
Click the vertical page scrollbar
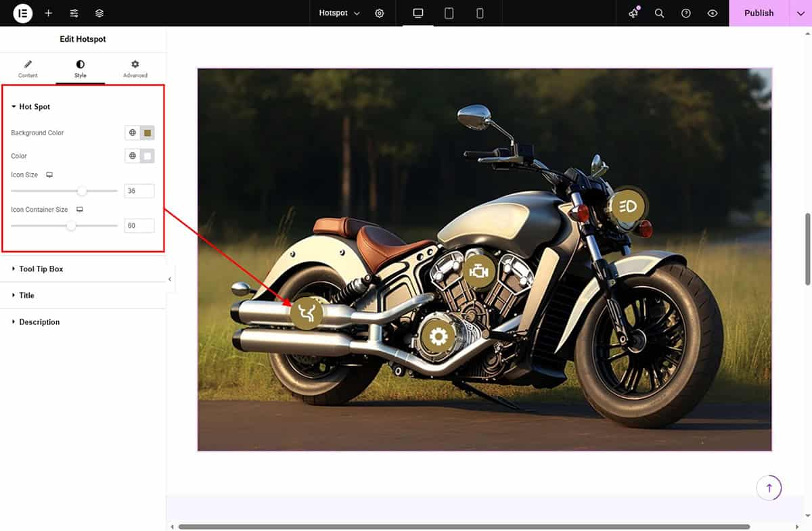click(807, 250)
